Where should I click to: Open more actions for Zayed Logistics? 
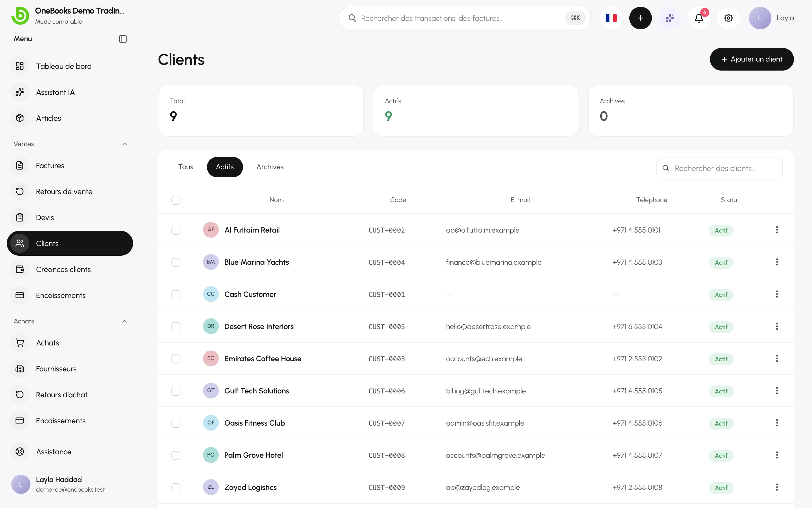point(777,487)
